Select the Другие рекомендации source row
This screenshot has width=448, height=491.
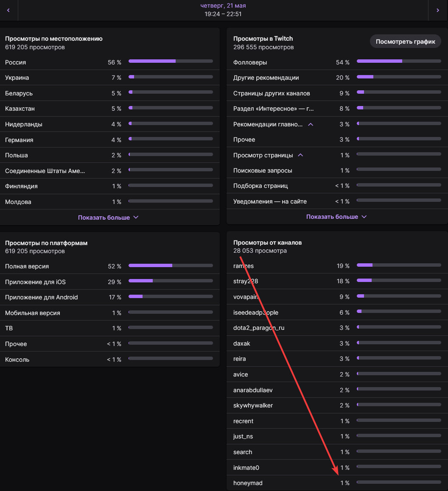pos(337,78)
